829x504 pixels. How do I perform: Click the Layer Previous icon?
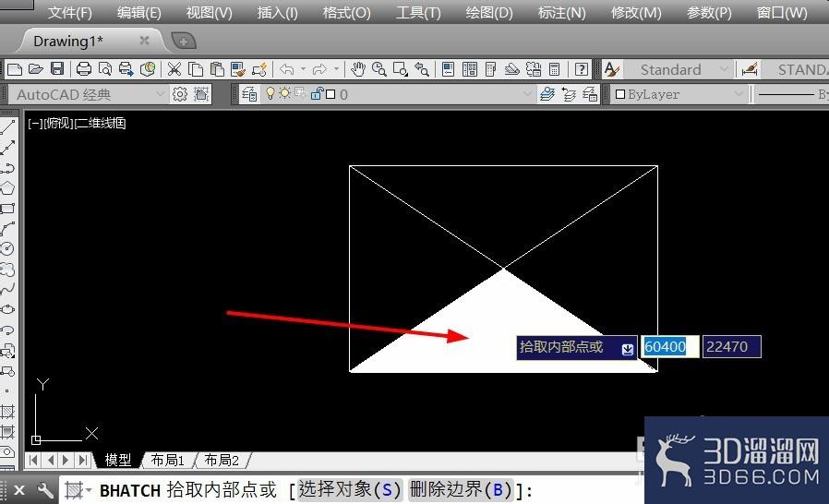(569, 94)
